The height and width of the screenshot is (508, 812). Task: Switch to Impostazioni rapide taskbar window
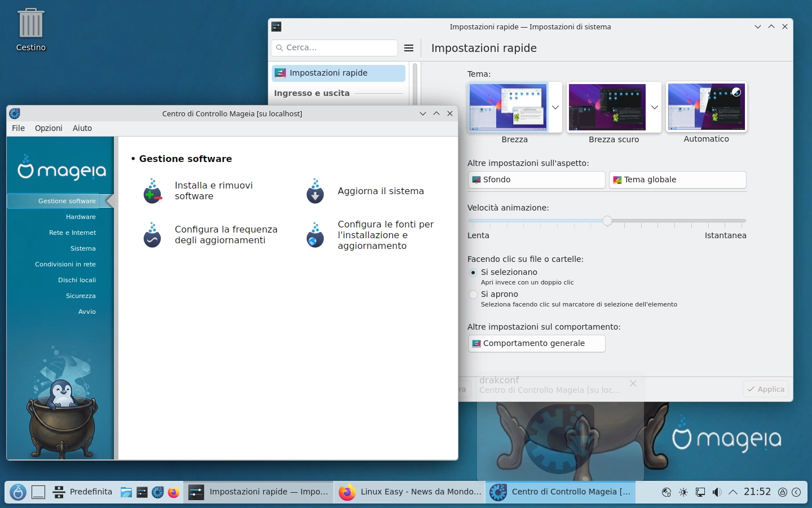(x=259, y=492)
